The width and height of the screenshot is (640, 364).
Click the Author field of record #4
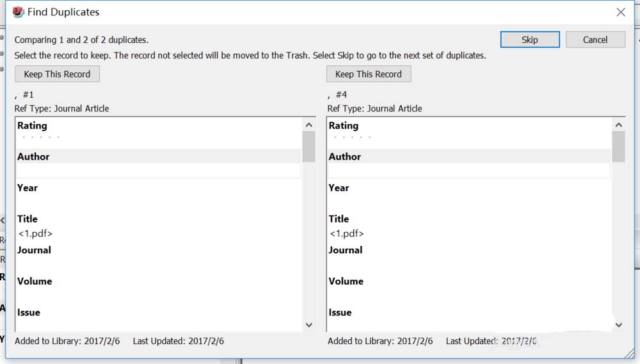click(x=469, y=171)
